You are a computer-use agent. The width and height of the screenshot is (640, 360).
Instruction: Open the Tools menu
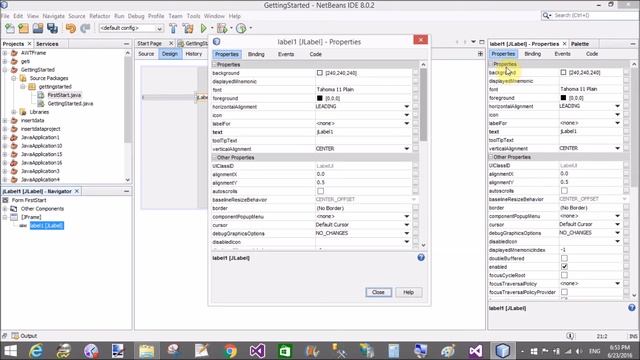(193, 16)
